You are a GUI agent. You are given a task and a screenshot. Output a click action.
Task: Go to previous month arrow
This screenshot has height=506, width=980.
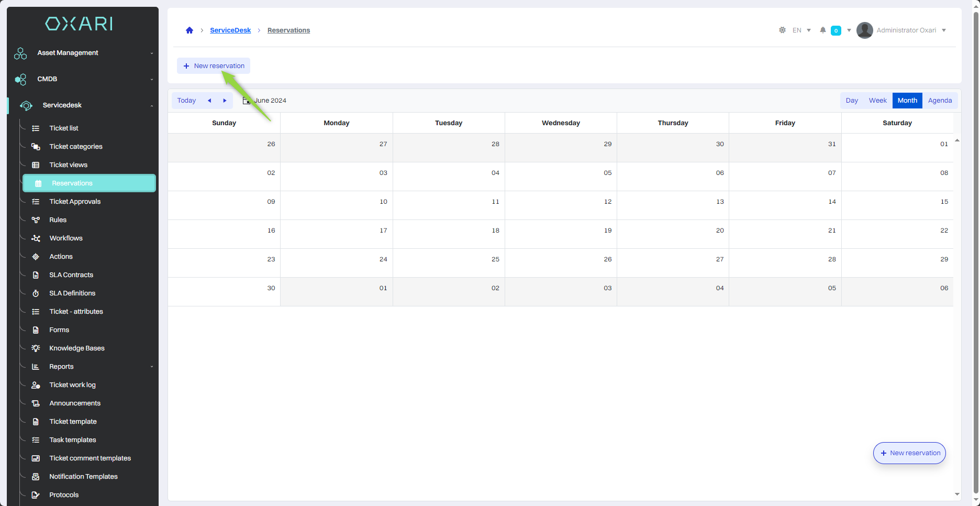pyautogui.click(x=209, y=101)
